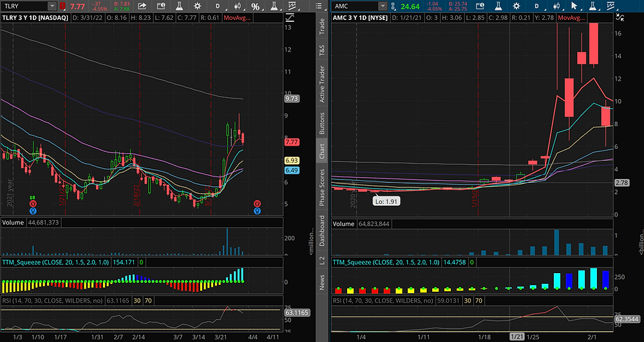Viewport: 644px width, 342px height.
Task: Open the Phase Scores side tab
Action: point(322,187)
